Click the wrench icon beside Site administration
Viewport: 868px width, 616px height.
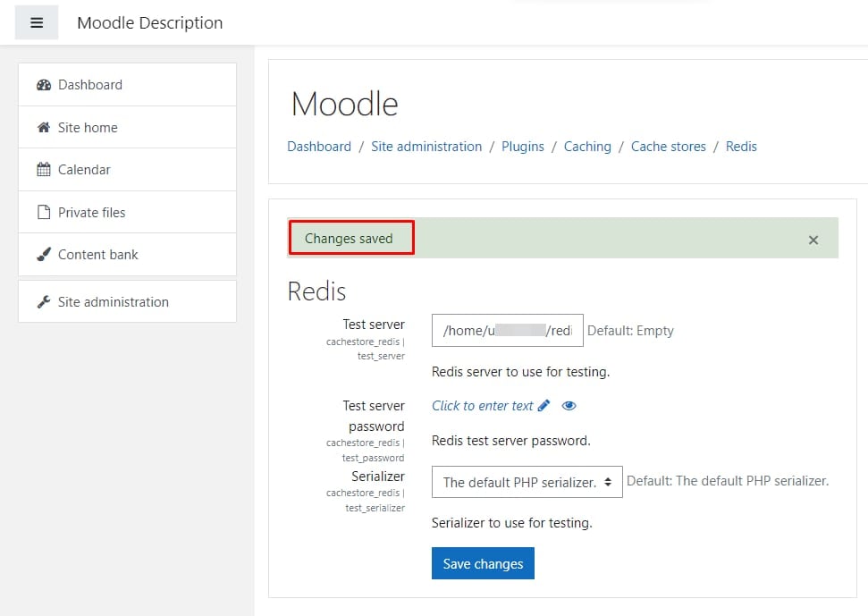point(44,301)
